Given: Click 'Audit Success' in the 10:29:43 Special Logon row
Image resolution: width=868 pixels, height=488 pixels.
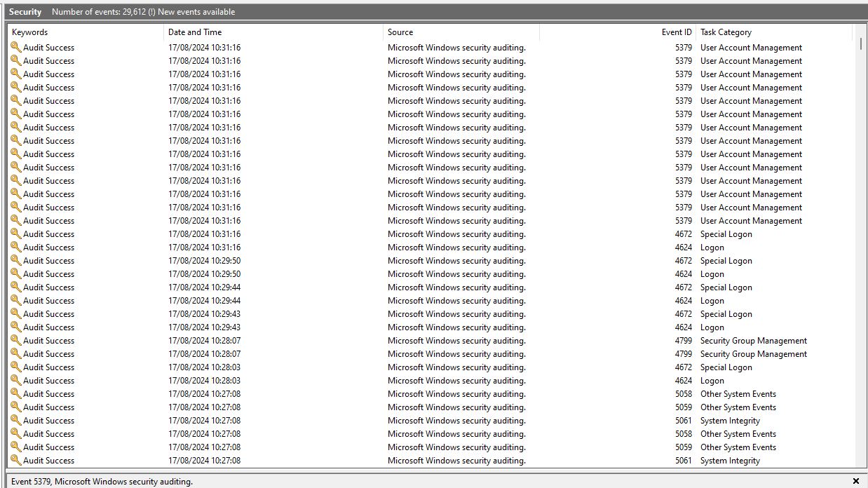Looking at the screenshot, I should pos(48,314).
